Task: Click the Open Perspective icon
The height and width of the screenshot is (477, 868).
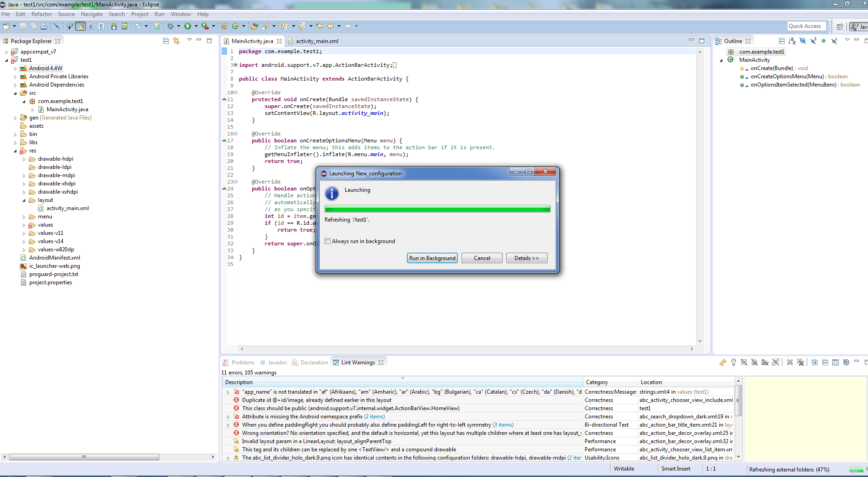Action: (840, 27)
